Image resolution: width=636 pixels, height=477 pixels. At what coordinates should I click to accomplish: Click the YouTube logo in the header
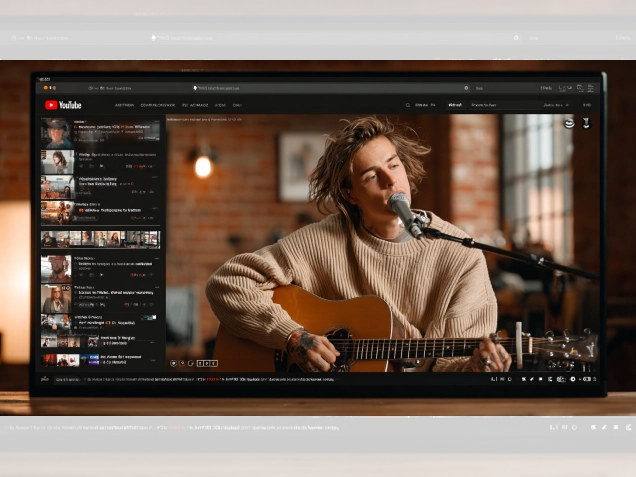tap(63, 105)
